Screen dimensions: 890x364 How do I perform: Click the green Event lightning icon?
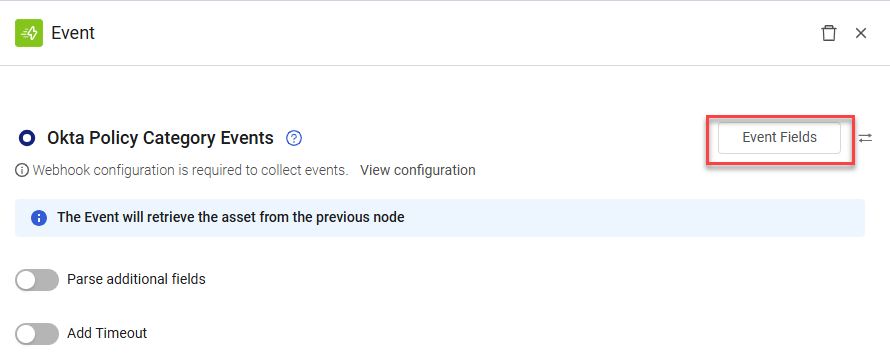coord(29,33)
